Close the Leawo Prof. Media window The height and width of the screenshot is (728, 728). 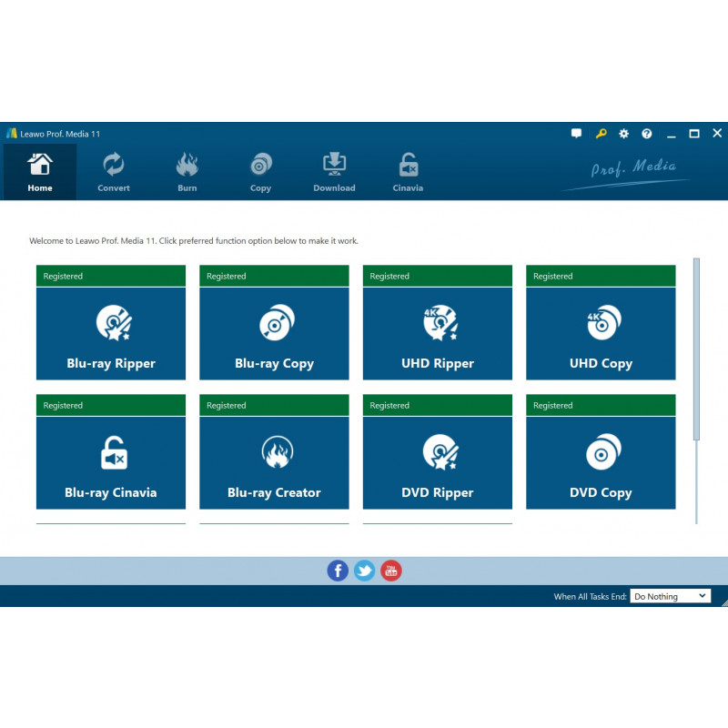pos(717,133)
